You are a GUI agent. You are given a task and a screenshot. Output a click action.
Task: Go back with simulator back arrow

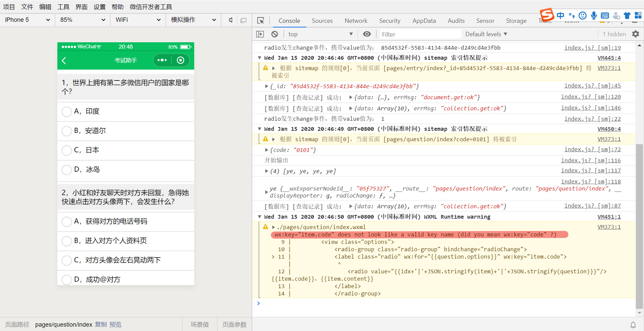pyautogui.click(x=64, y=60)
